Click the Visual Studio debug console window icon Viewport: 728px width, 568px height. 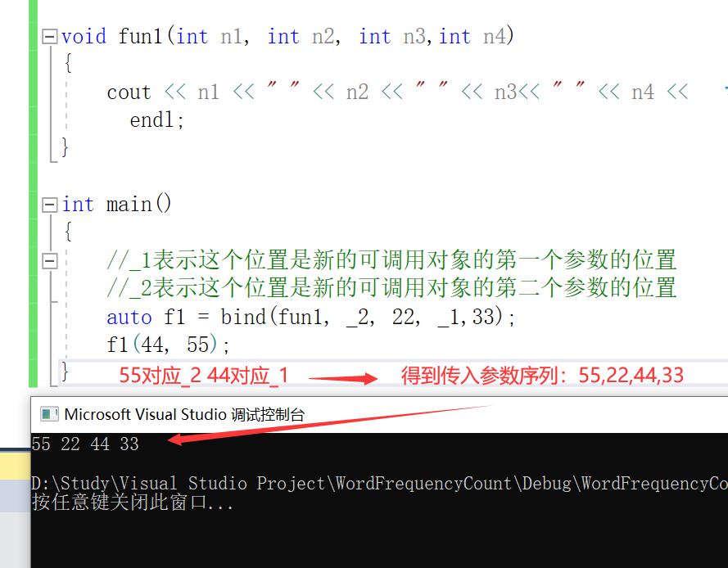coord(49,414)
